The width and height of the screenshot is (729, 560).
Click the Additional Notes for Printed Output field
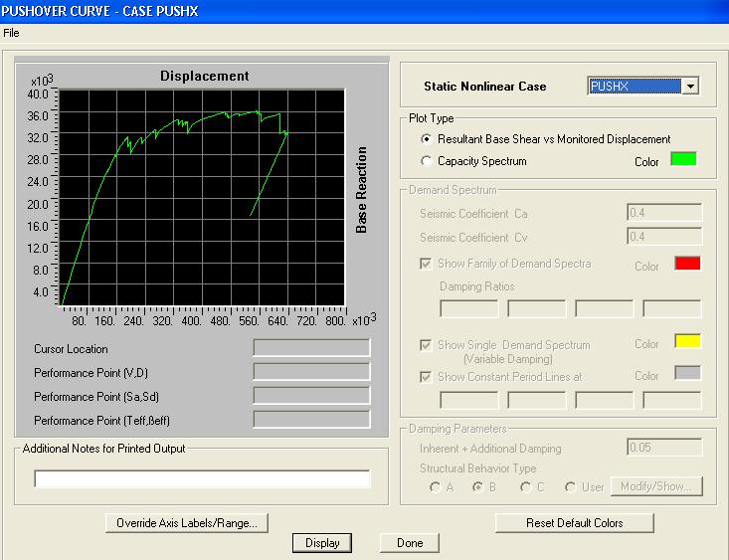[202, 478]
